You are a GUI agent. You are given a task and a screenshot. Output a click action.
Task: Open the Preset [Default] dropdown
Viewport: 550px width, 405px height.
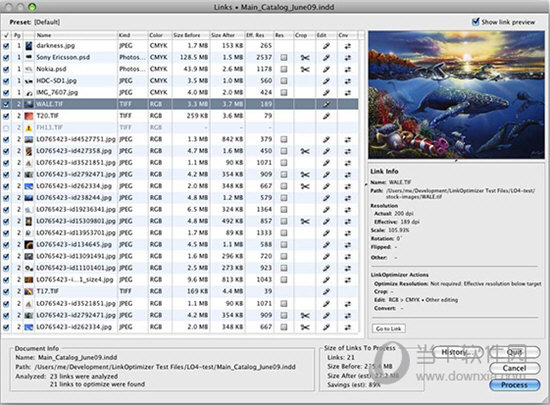[x=47, y=22]
